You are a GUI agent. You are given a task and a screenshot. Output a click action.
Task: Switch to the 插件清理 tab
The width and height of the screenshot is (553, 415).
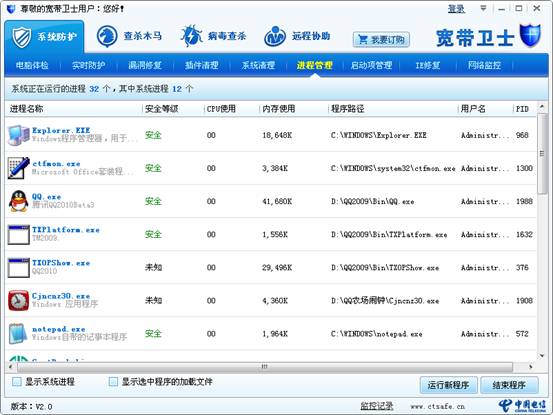click(x=202, y=65)
